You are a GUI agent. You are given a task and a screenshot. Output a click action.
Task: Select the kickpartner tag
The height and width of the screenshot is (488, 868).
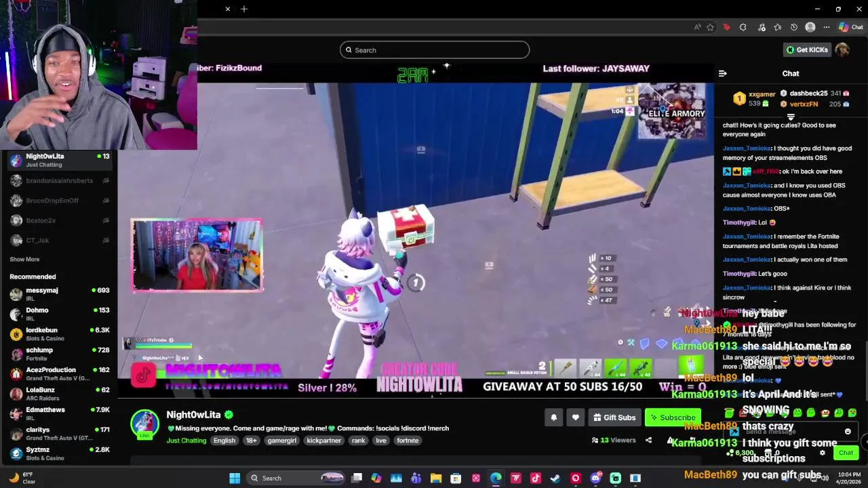coord(324,441)
